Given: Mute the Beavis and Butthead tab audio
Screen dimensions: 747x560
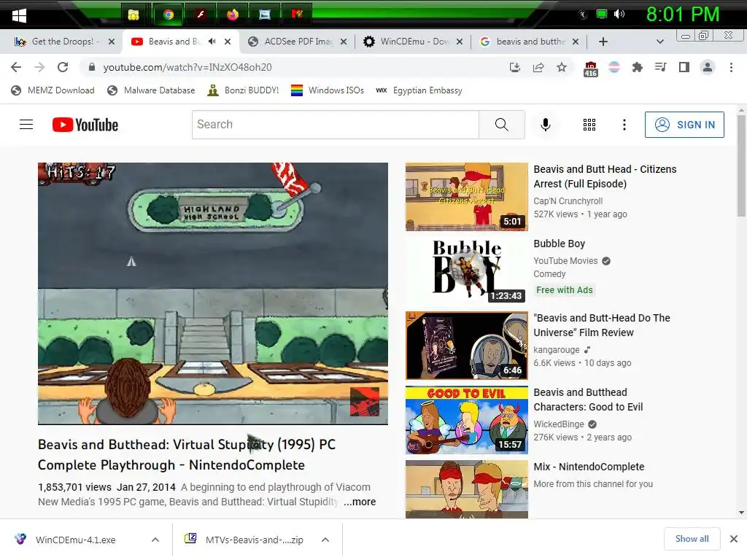Looking at the screenshot, I should click(212, 42).
